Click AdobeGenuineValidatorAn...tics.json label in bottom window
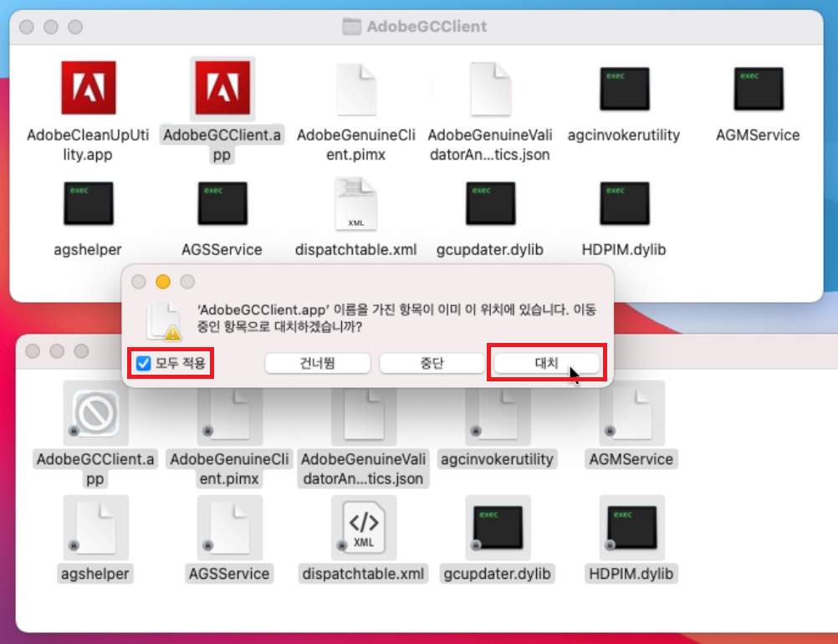The width and height of the screenshot is (838, 644). tap(364, 468)
